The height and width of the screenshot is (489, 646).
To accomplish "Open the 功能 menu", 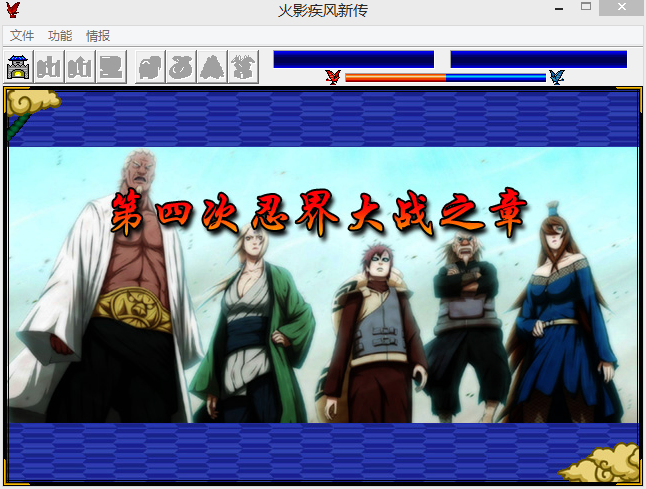I will (60, 36).
